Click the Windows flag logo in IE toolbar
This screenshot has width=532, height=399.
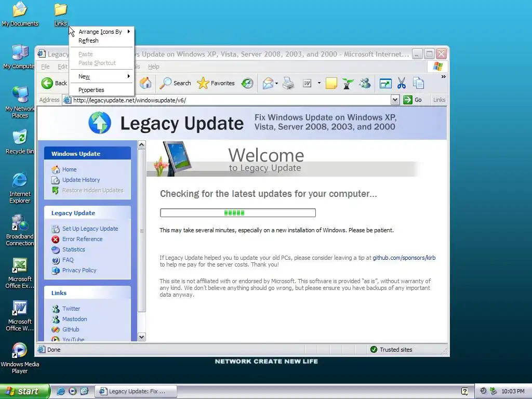click(x=437, y=66)
